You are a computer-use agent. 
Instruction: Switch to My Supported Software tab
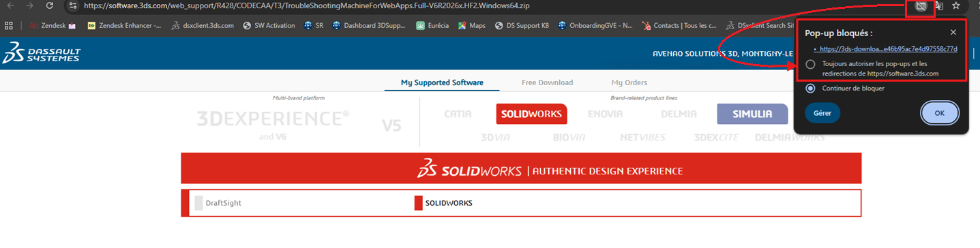442,82
